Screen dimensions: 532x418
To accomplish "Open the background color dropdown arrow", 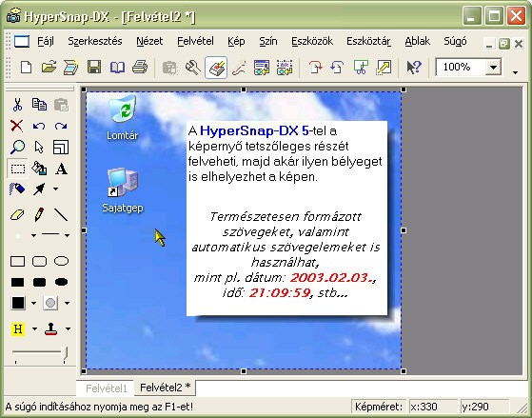I will pos(67,303).
